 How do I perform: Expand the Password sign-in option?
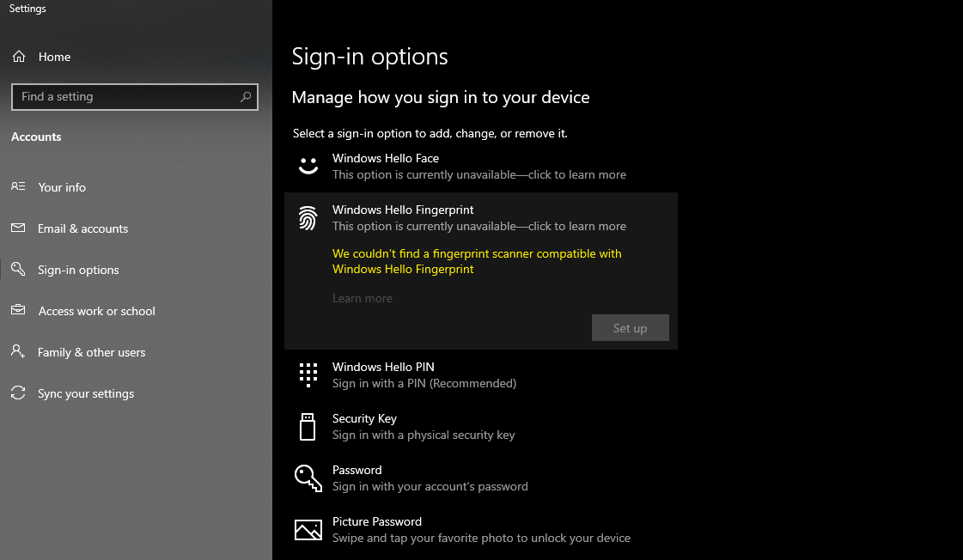click(x=481, y=478)
